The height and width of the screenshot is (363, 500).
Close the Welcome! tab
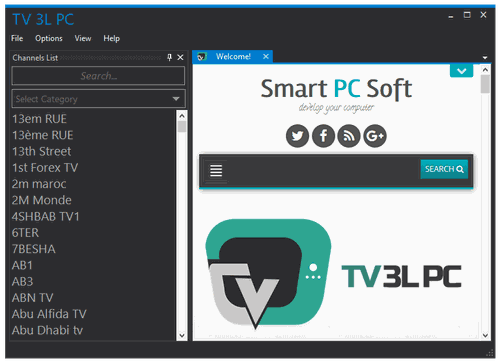click(x=266, y=56)
